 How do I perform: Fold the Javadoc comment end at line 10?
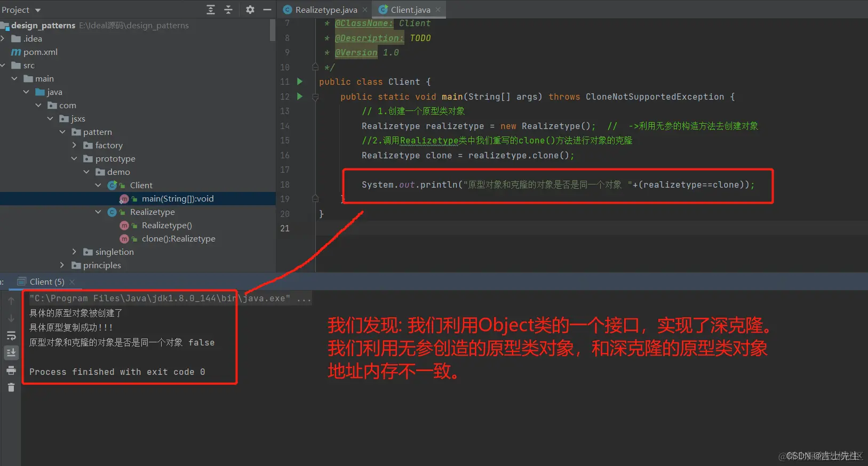[x=315, y=67]
